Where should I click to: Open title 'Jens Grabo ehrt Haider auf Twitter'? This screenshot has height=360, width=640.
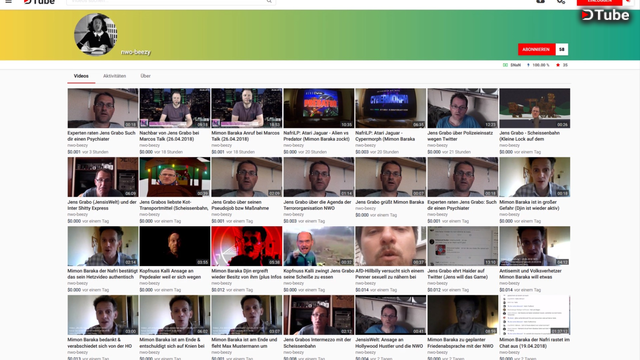(x=459, y=274)
